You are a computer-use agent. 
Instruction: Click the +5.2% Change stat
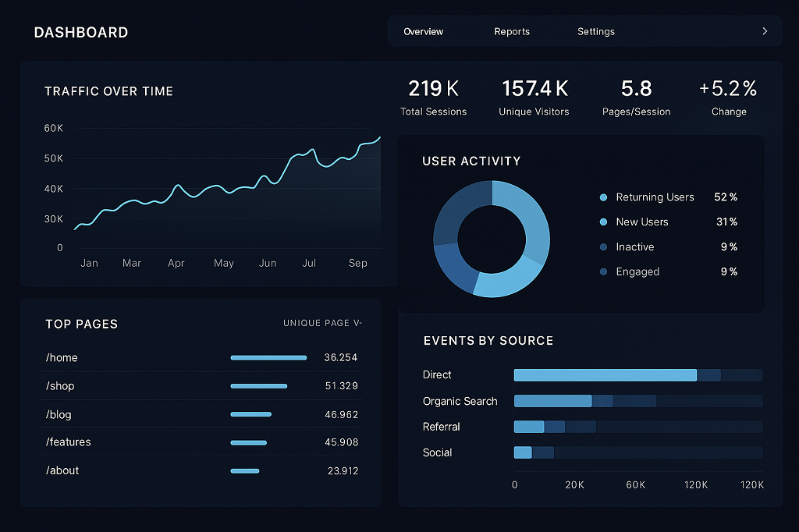tap(728, 98)
